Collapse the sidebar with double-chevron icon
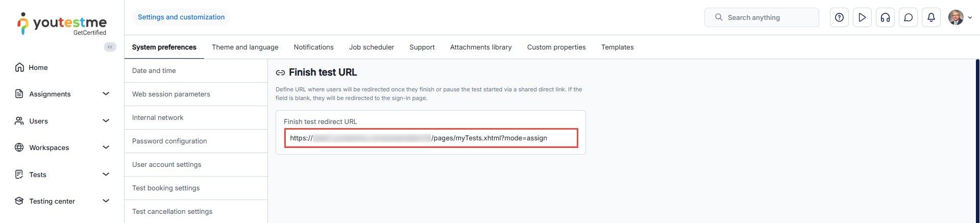The width and height of the screenshot is (980, 223). click(x=110, y=47)
